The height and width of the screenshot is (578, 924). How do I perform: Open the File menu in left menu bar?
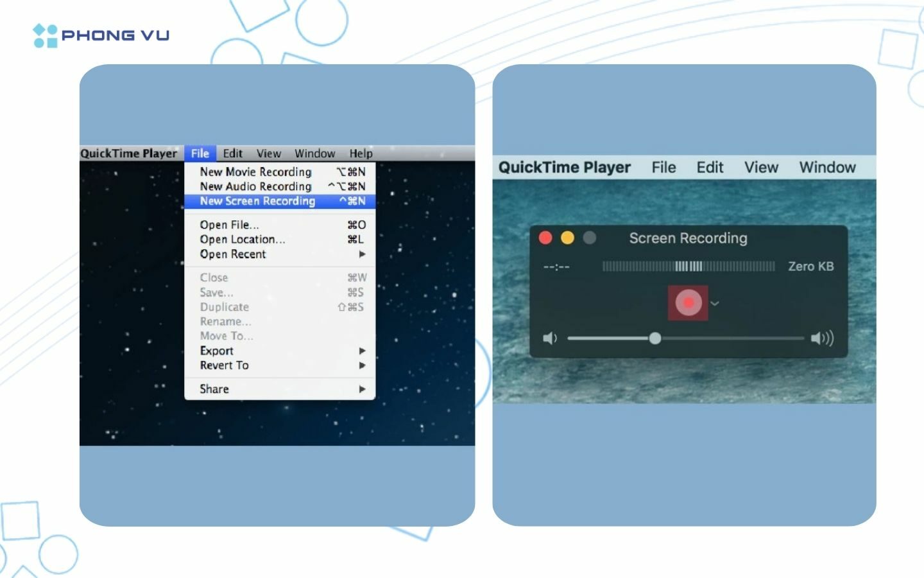point(200,153)
